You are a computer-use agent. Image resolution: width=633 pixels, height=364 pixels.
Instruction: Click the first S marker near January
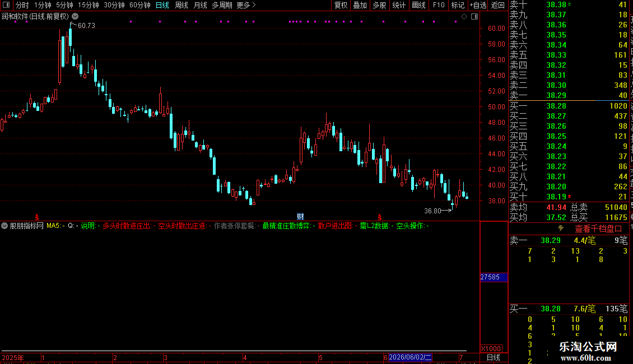[x=37, y=217]
